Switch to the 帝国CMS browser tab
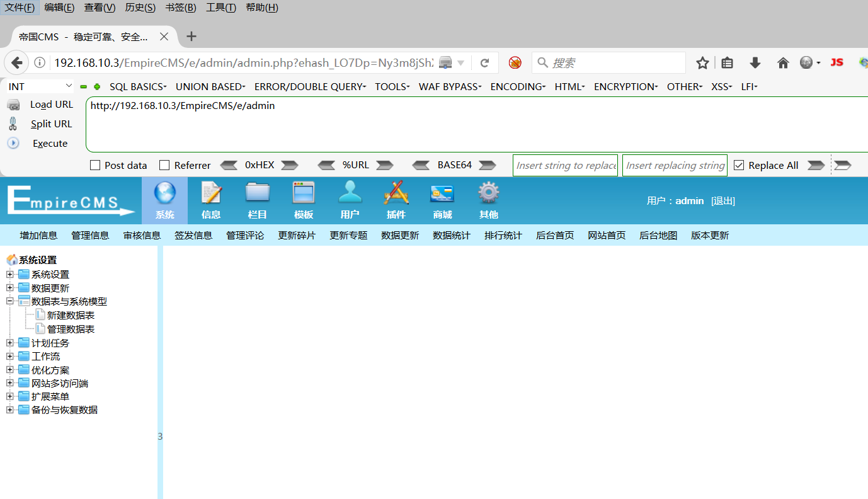The width and height of the screenshot is (868, 499). 82,36
